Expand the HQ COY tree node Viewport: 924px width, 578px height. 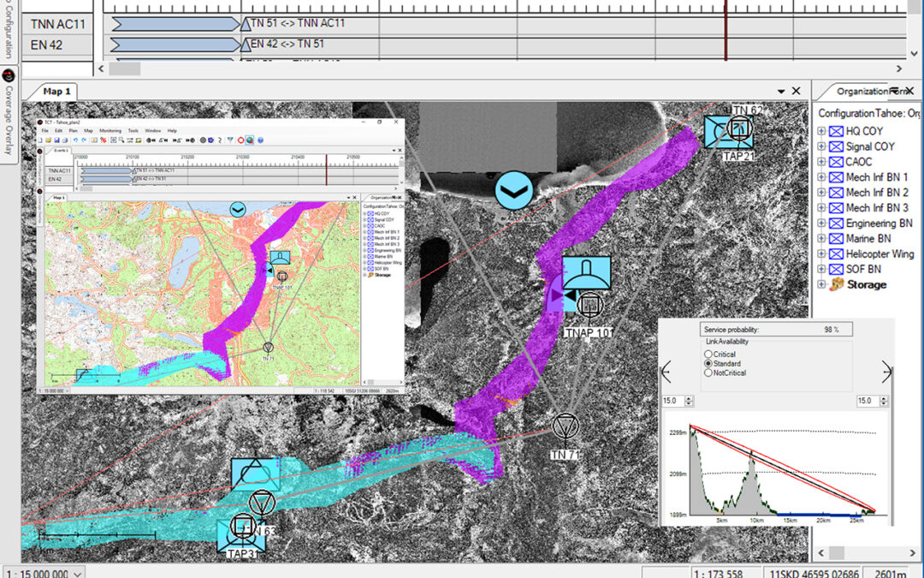pos(821,131)
